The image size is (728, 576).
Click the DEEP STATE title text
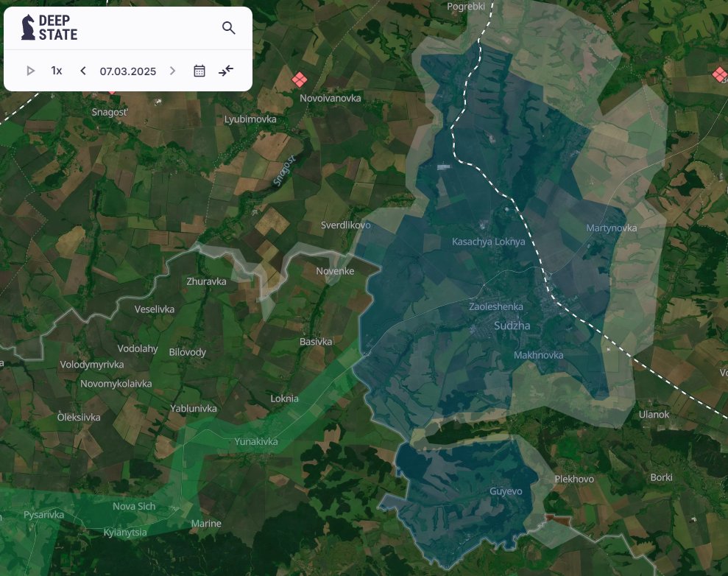click(x=57, y=27)
